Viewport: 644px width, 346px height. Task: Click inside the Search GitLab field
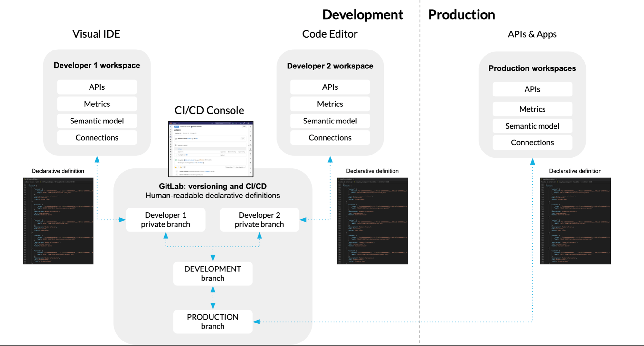[x=223, y=123]
